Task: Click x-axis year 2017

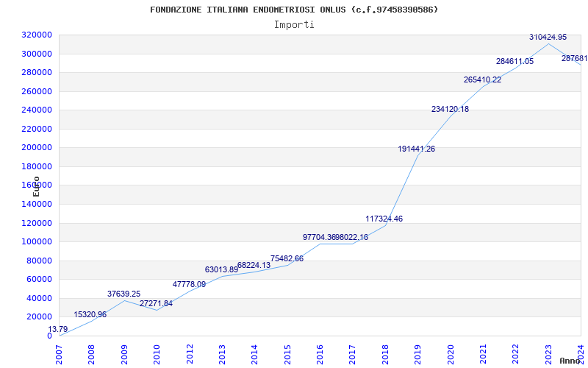Action: pos(353,355)
